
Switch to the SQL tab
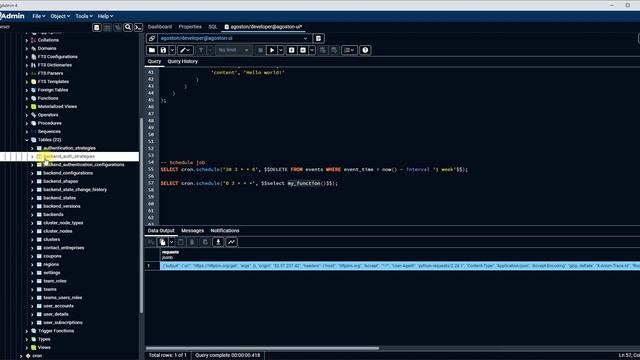213,27
